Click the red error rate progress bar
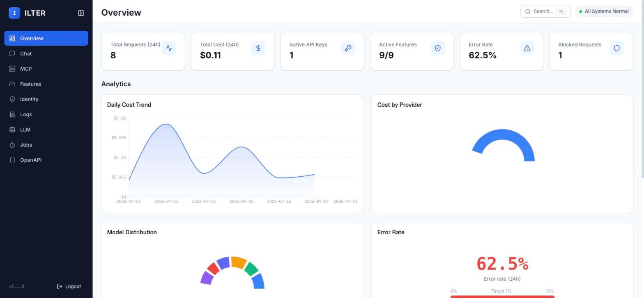The width and height of the screenshot is (644, 298). [502, 296]
